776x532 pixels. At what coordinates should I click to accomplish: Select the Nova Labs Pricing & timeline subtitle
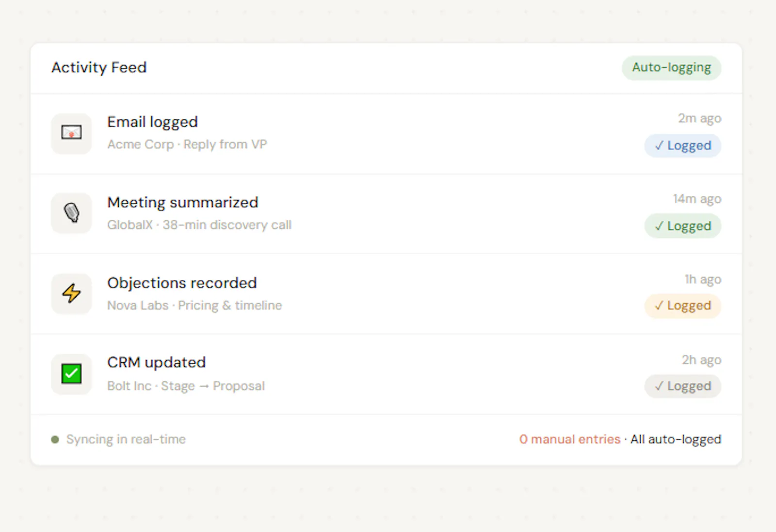coord(194,306)
